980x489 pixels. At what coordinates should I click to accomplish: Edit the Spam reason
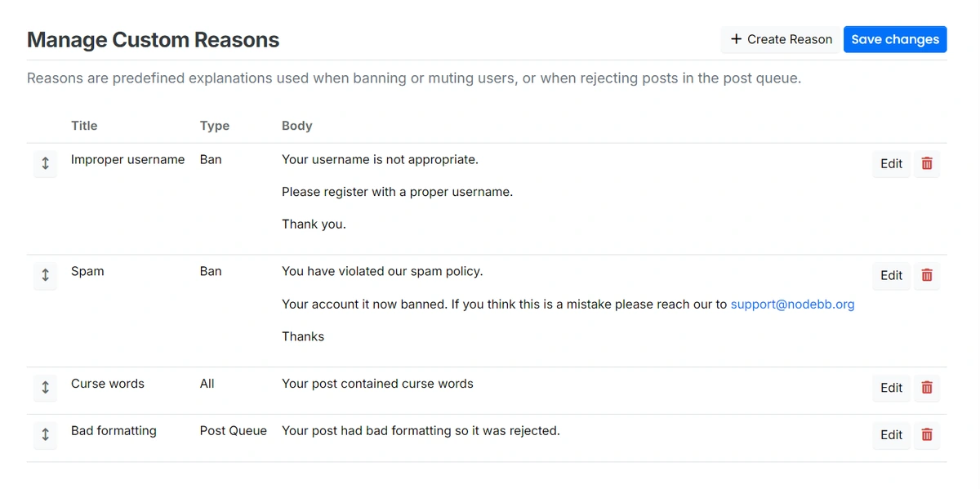[x=891, y=275]
